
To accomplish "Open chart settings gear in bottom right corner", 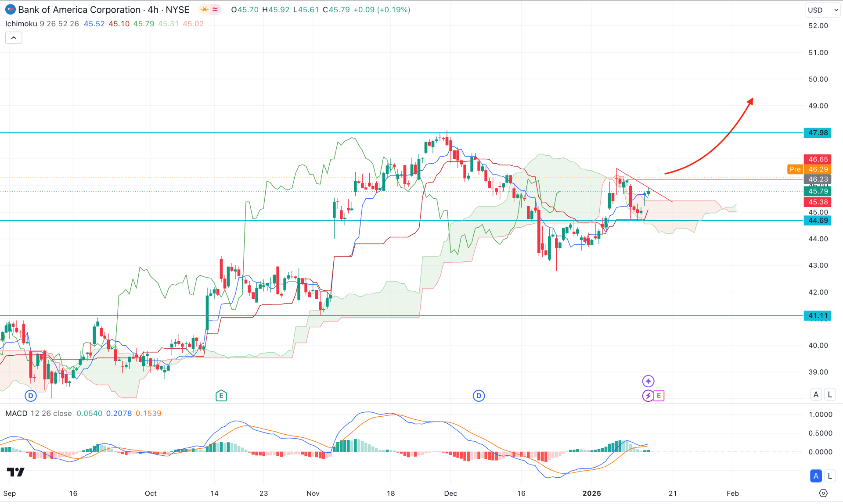I will 823,493.
